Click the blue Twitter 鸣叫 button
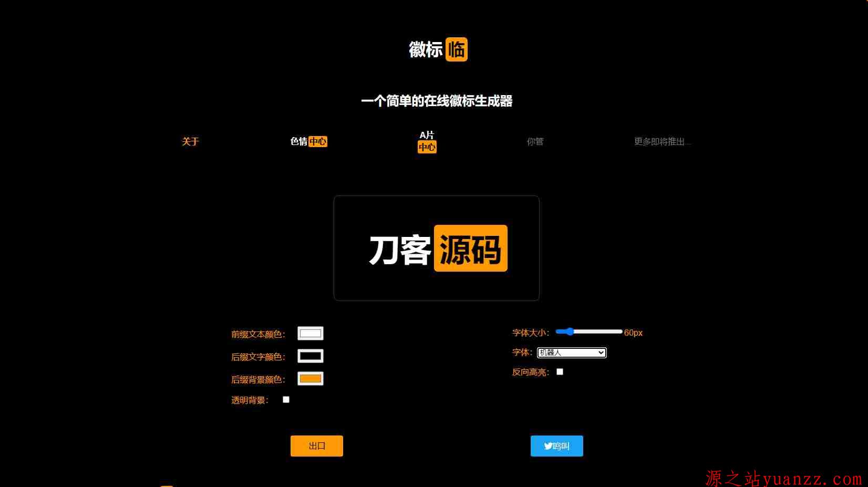Viewport: 868px width, 487px height. coord(557,446)
